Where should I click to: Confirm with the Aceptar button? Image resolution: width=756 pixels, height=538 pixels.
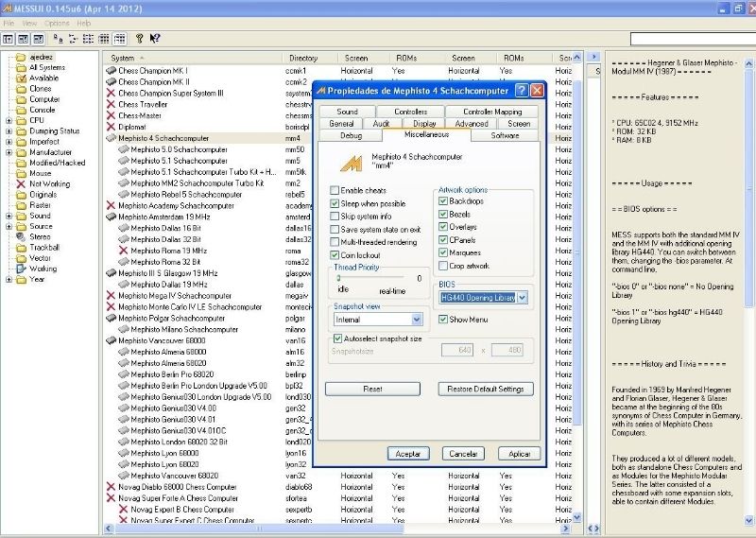click(408, 454)
